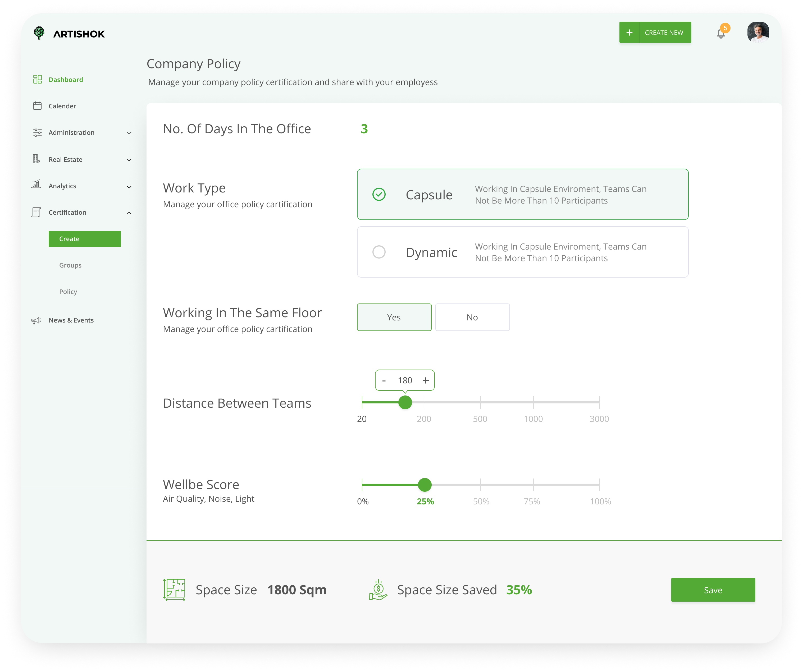Click the Save button
803x672 pixels.
(713, 590)
